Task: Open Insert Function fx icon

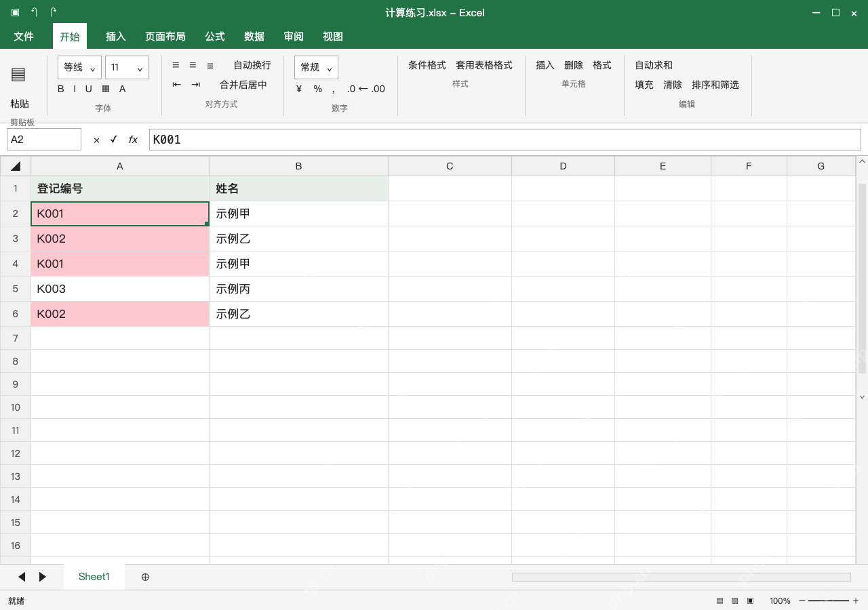Action: click(x=133, y=140)
